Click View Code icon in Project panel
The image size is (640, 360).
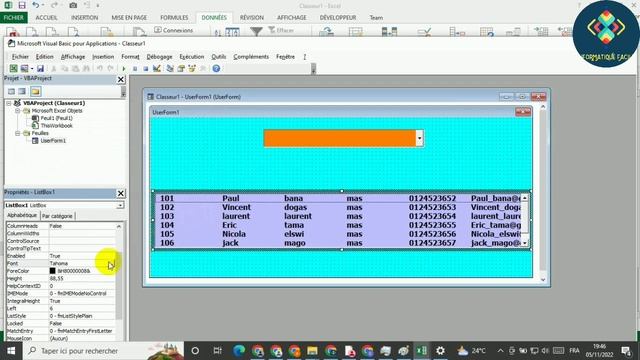point(11,91)
